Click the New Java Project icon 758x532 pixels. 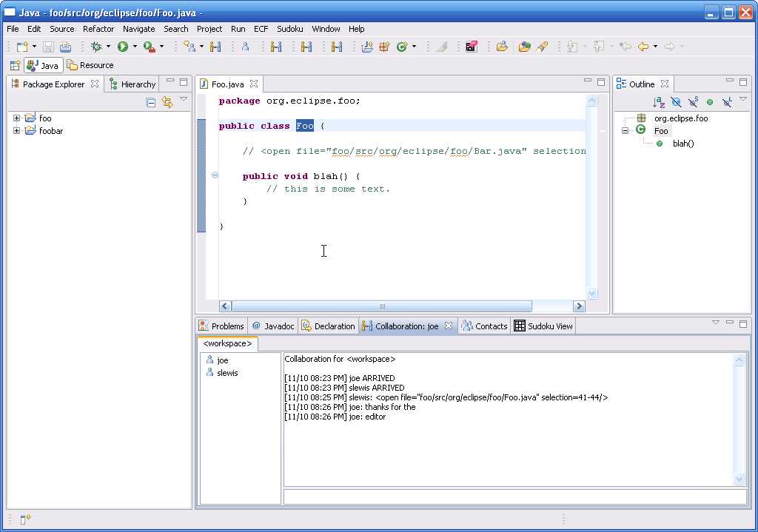367,47
